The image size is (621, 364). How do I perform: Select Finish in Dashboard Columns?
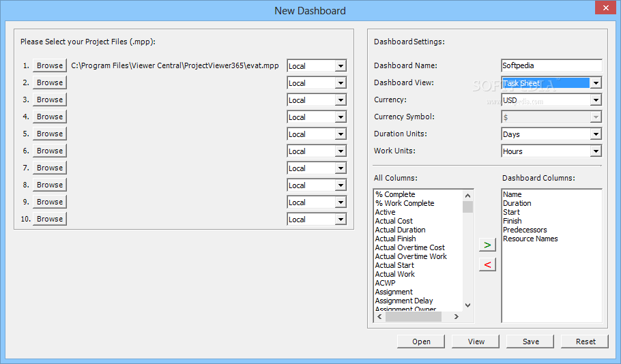pyautogui.click(x=512, y=221)
